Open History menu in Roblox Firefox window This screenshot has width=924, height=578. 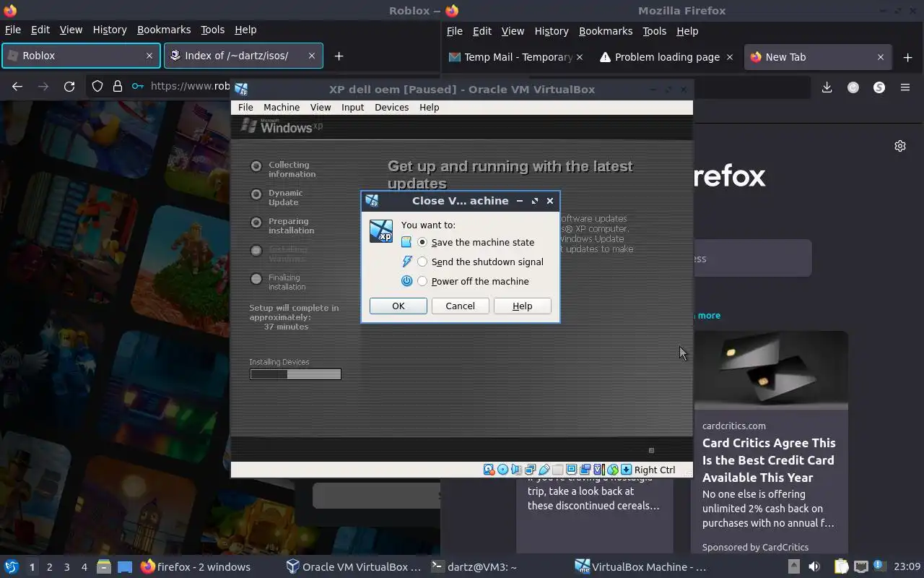click(x=110, y=30)
